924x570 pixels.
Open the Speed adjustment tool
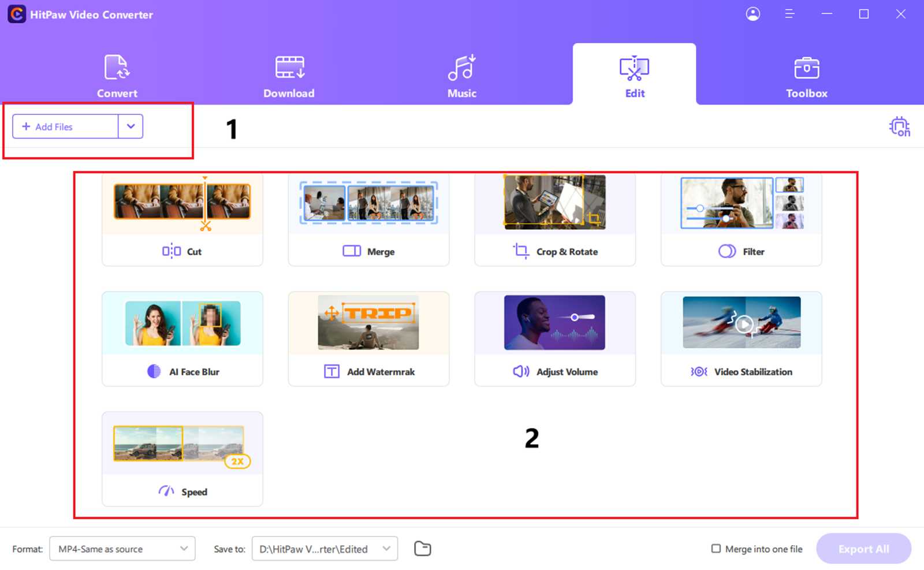coord(182,459)
